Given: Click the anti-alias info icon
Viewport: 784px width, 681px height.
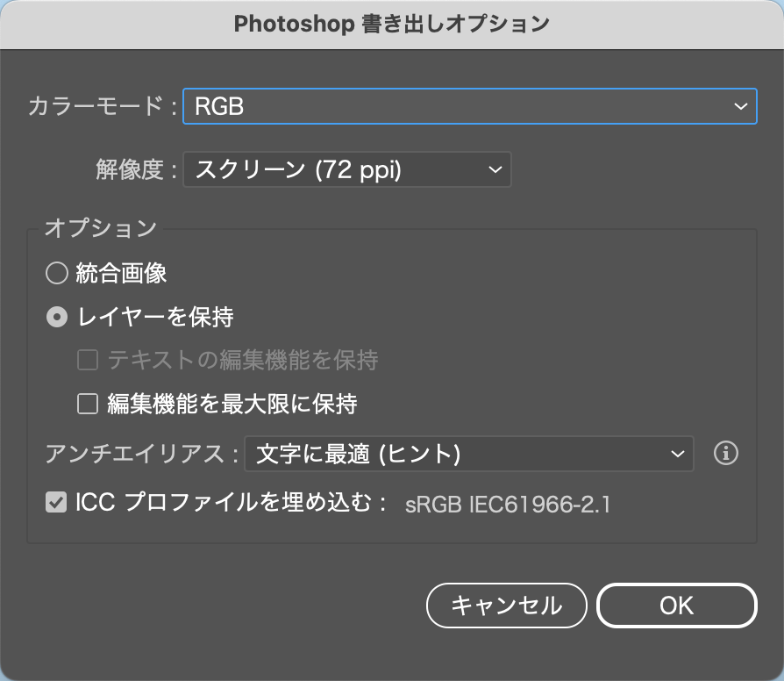Looking at the screenshot, I should coord(725,454).
